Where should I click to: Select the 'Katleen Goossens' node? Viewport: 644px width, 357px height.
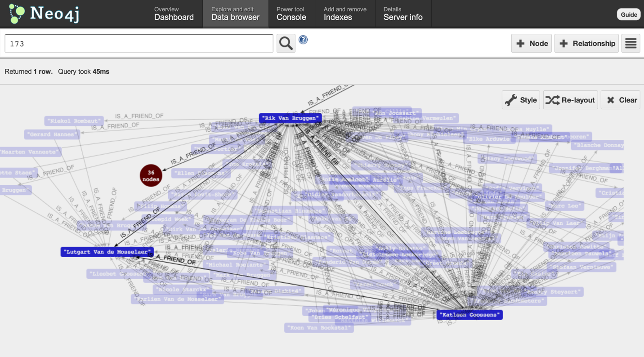[470, 315]
